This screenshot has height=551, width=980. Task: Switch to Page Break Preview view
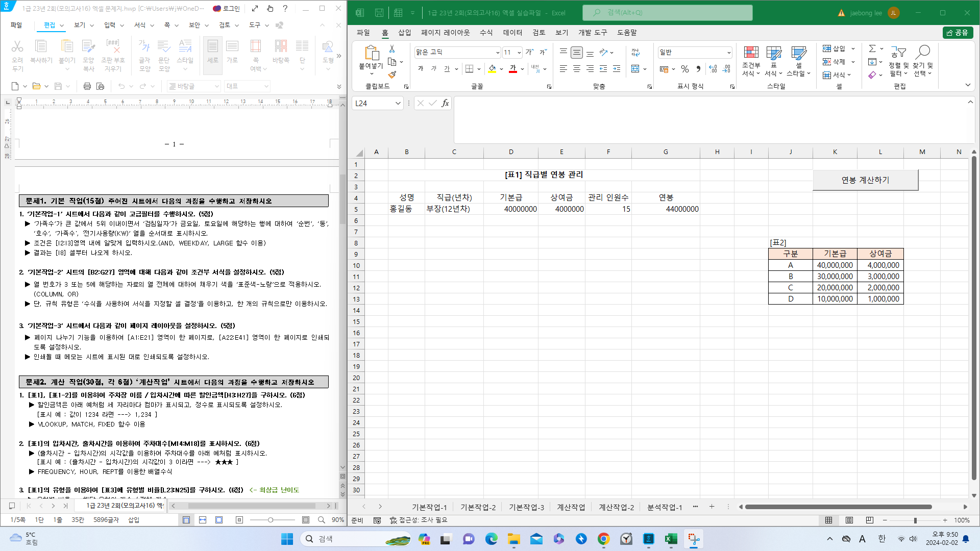coord(869,520)
